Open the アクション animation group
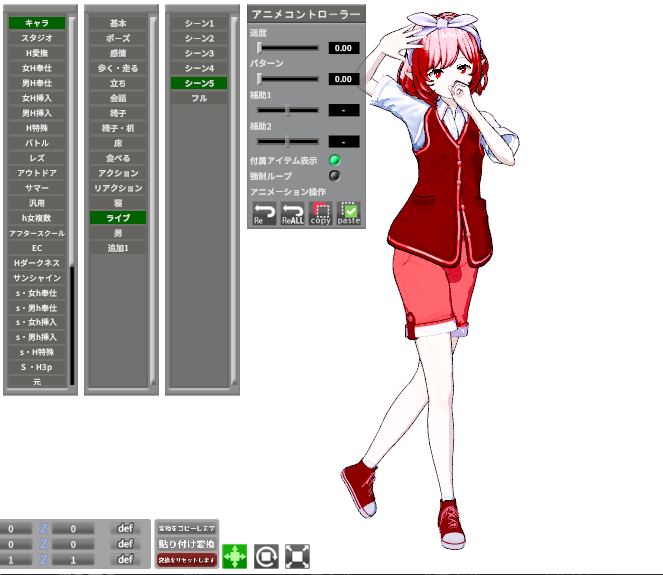Screen dimensions: 663x575 click(117, 172)
